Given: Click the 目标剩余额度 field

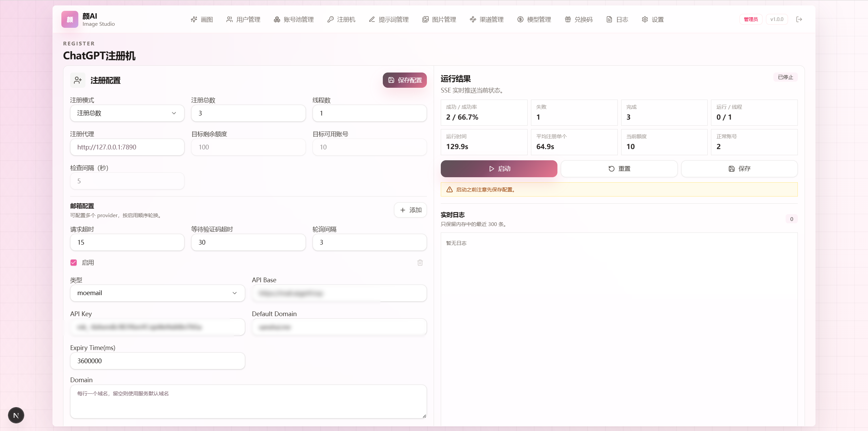Looking at the screenshot, I should tap(249, 147).
